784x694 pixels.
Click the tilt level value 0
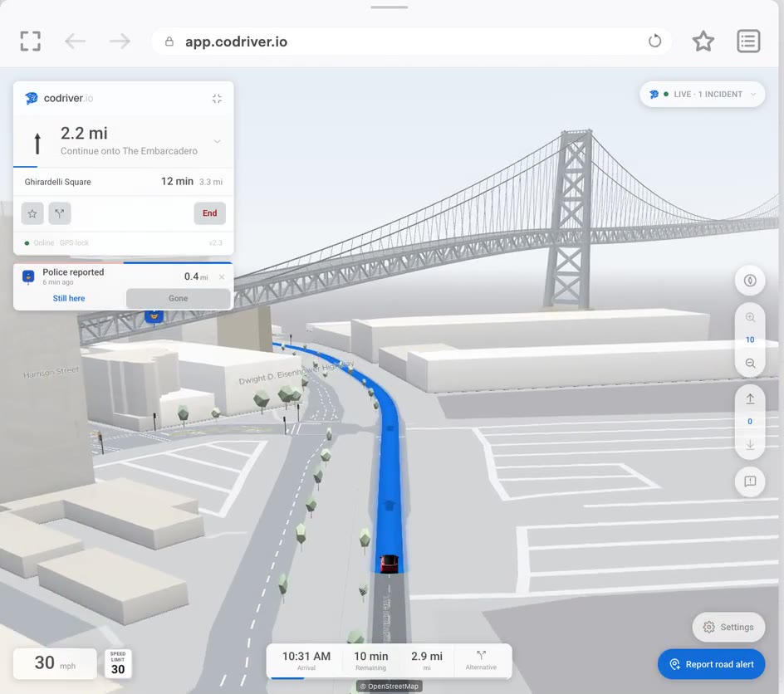pyautogui.click(x=749, y=421)
